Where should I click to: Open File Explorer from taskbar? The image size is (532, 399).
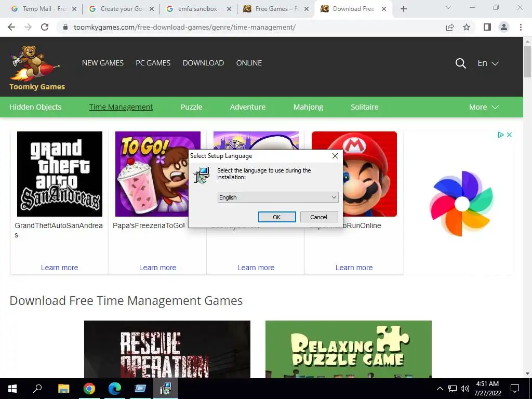click(x=64, y=389)
